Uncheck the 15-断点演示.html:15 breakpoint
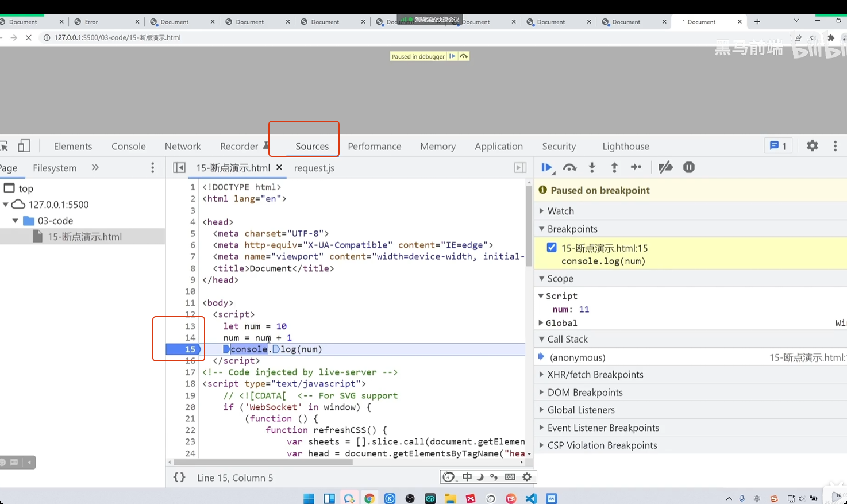The image size is (847, 504). click(552, 248)
